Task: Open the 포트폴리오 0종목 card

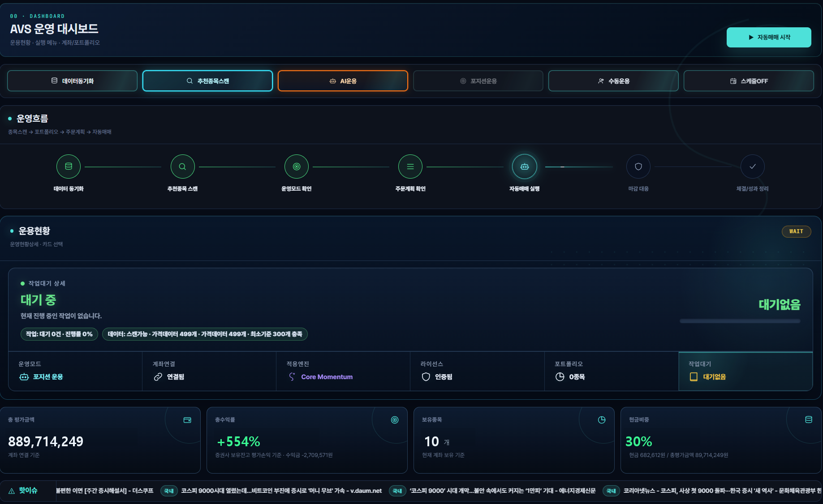Action: point(611,371)
